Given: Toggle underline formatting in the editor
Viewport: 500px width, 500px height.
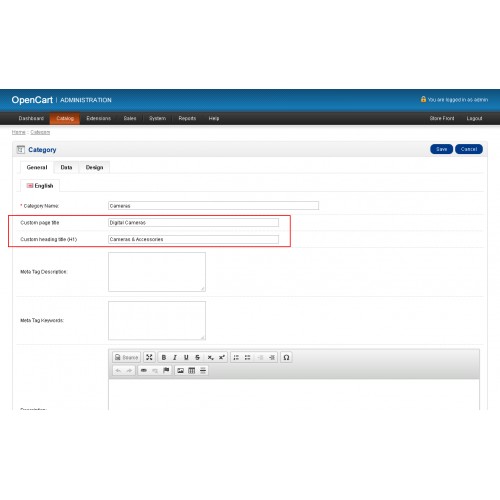Looking at the screenshot, I should pos(186,357).
